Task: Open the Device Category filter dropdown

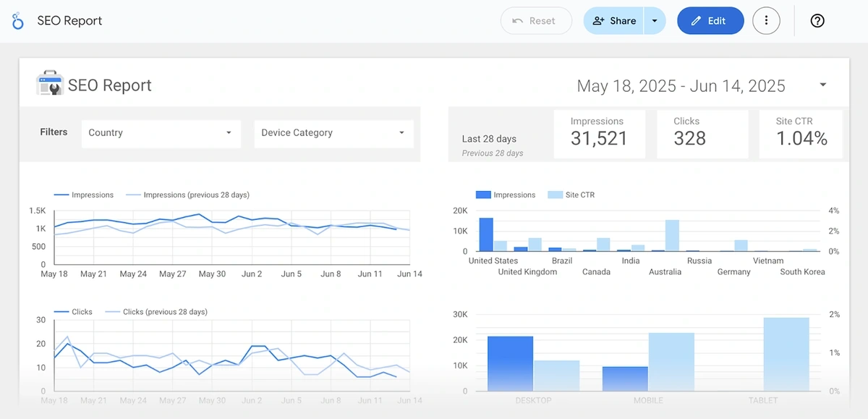Action: pyautogui.click(x=333, y=133)
